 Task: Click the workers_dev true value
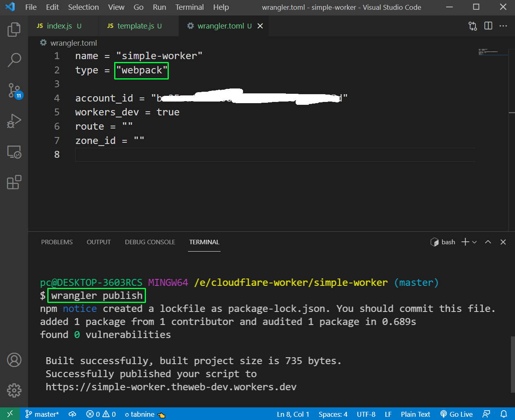pos(168,112)
